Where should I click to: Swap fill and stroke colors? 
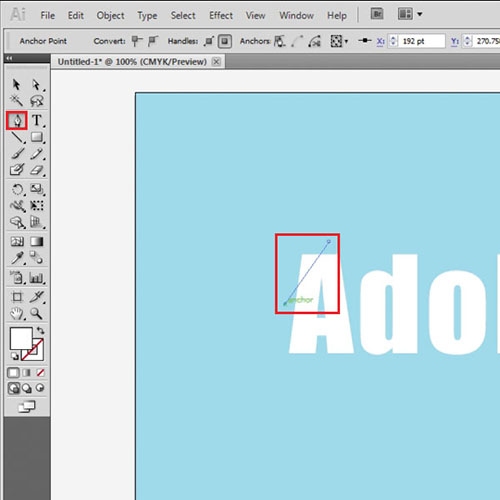click(40, 330)
